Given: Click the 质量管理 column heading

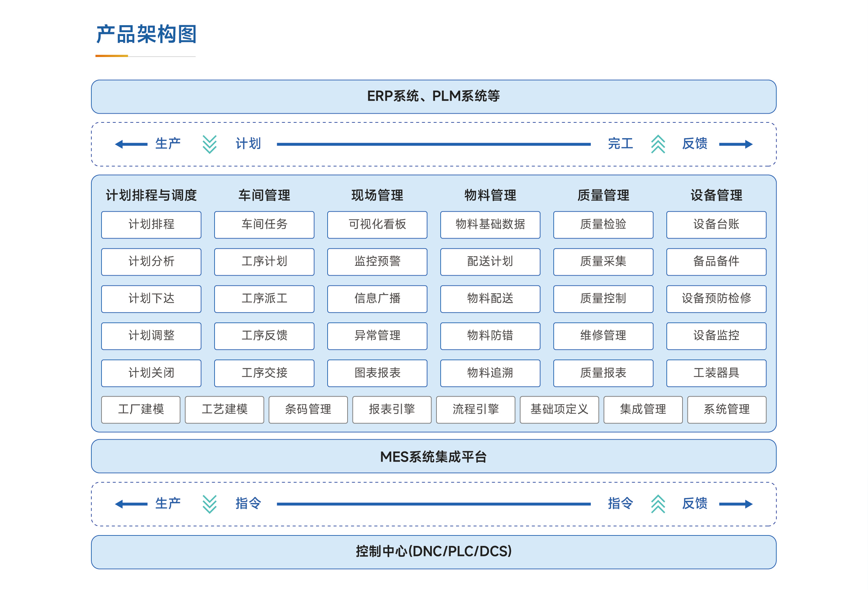Looking at the screenshot, I should pyautogui.click(x=603, y=195).
